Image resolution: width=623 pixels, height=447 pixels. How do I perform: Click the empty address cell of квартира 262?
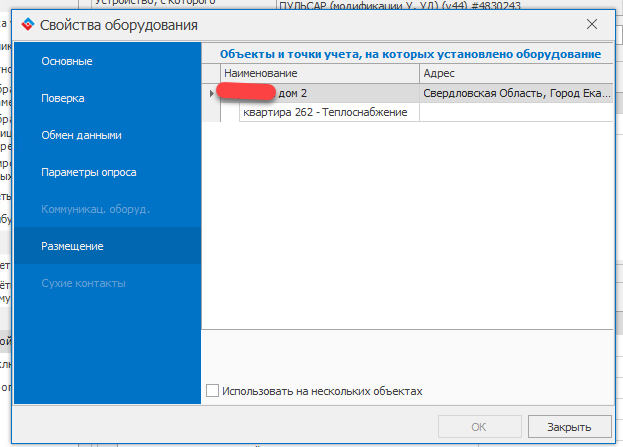click(x=515, y=112)
